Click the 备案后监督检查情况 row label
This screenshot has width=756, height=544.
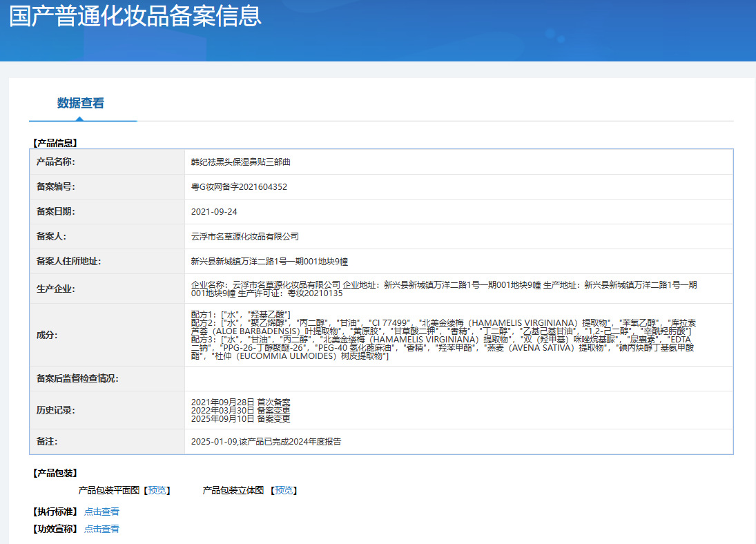coord(77,378)
